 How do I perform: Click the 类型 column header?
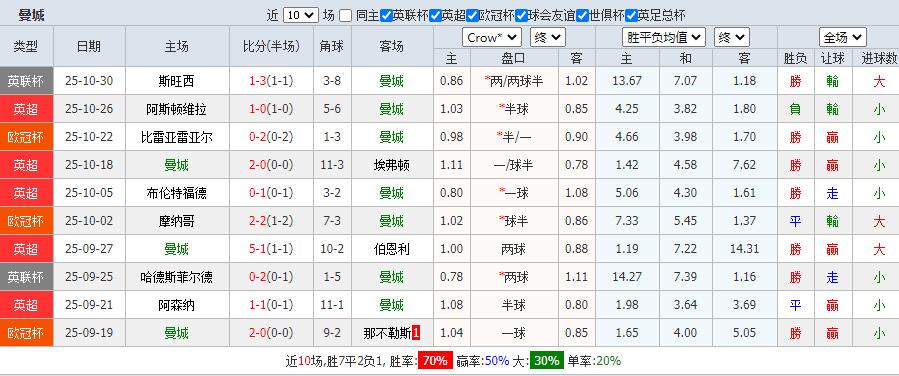pos(26,46)
